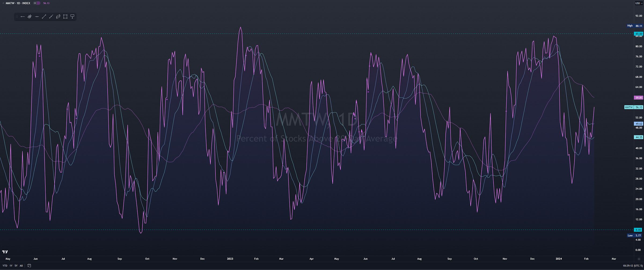
Task: Click the 2024 time axis label
Action: pyautogui.click(x=559, y=259)
